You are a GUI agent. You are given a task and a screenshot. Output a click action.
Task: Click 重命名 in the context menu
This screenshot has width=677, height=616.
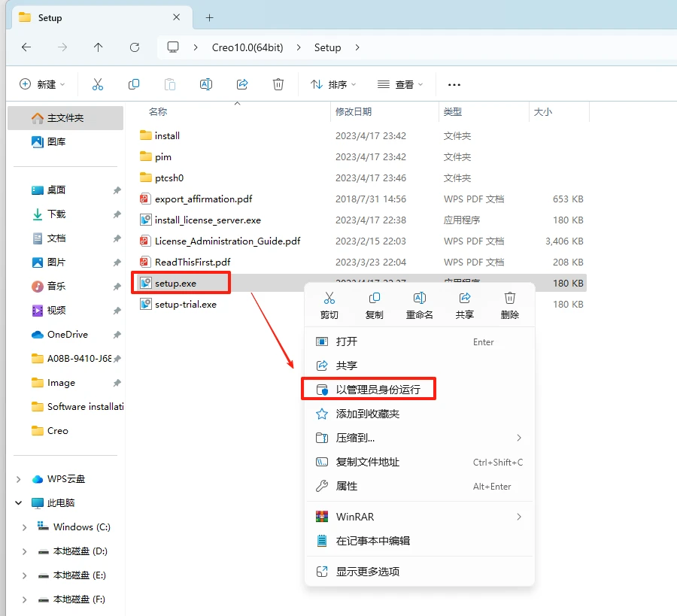[419, 305]
